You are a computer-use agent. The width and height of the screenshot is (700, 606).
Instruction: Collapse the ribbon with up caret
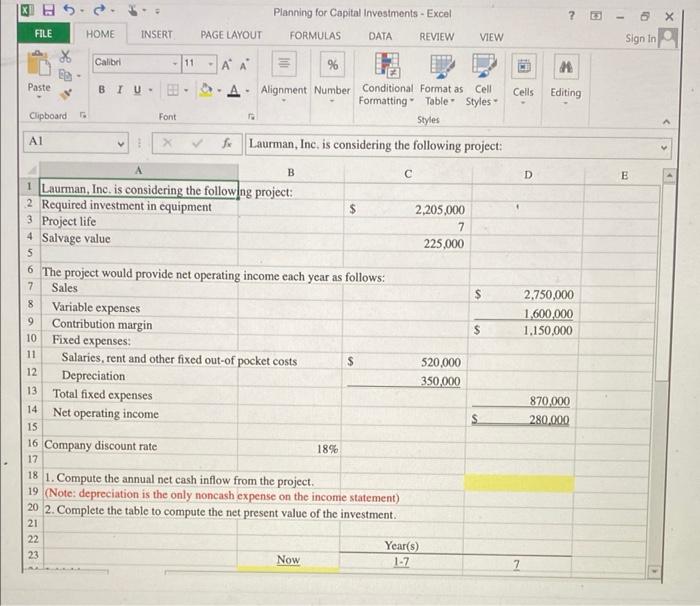[666, 121]
